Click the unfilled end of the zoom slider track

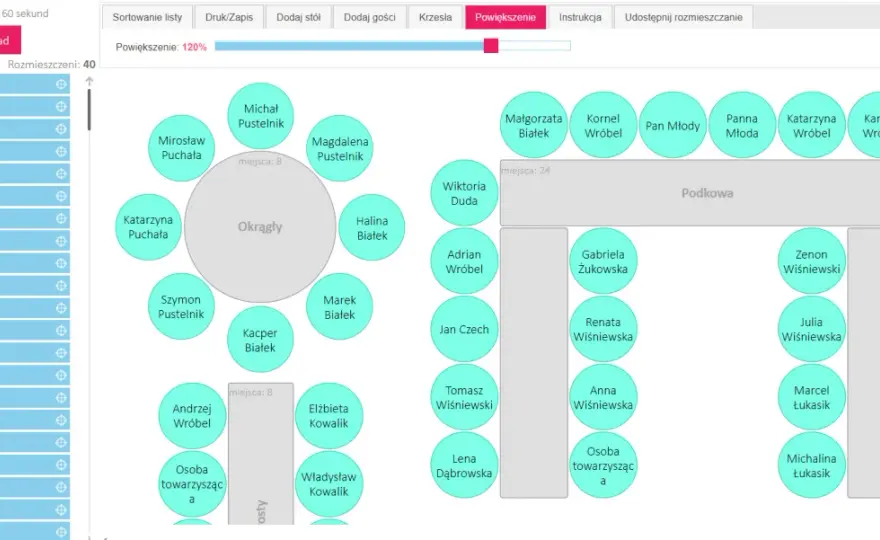pyautogui.click(x=534, y=45)
